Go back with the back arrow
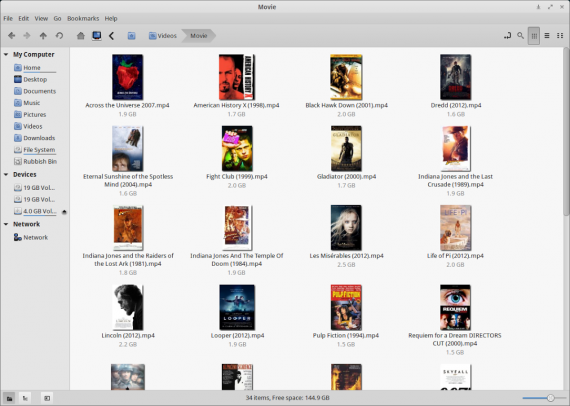 point(12,36)
